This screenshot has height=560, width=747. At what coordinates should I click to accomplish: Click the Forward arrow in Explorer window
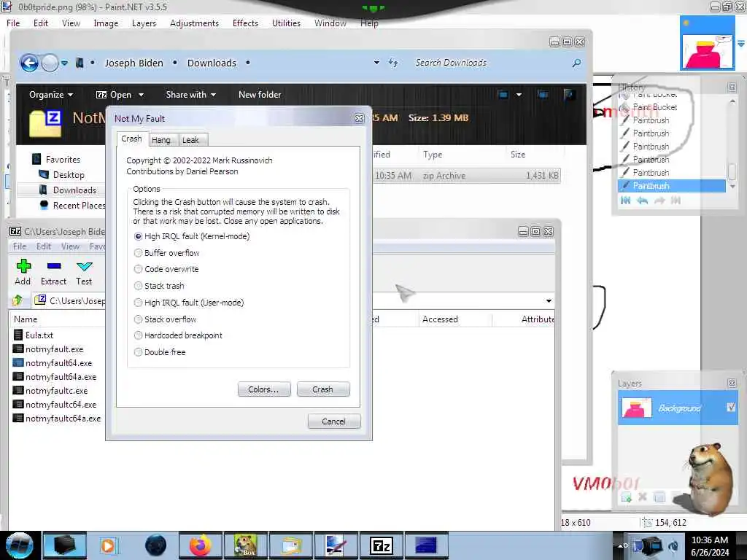tap(50, 63)
